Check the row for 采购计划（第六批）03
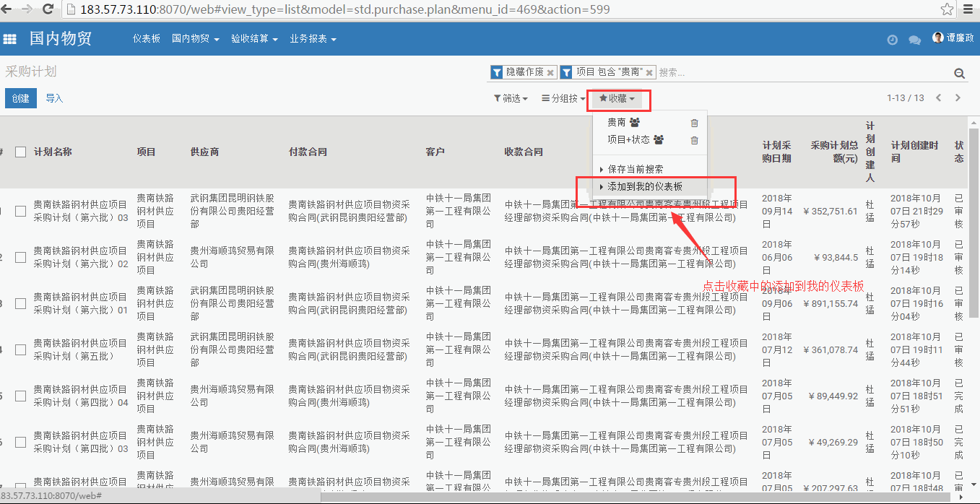This screenshot has height=504, width=980. 20,211
